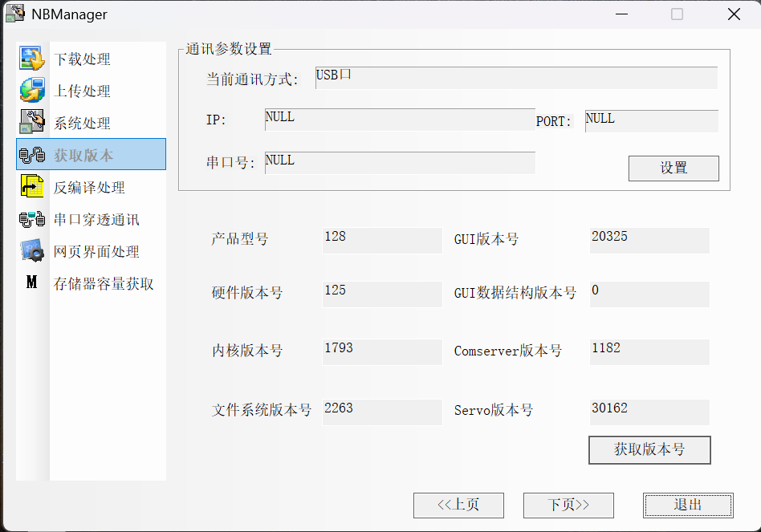761x532 pixels.
Task: Select 串口穿透通讯 in the sidebar
Action: coord(96,220)
